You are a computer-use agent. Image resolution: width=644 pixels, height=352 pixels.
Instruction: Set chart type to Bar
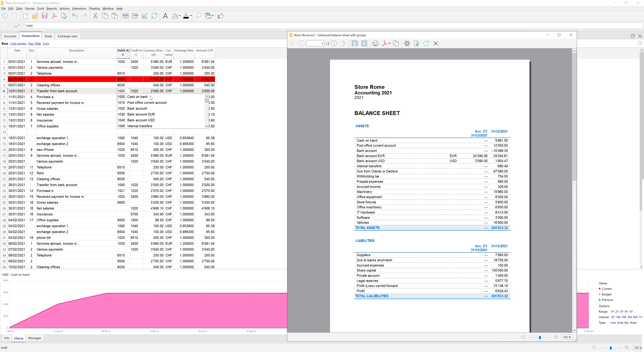pos(627,322)
